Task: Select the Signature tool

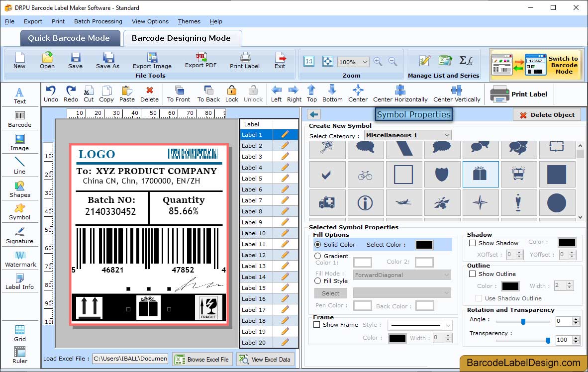Action: [19, 236]
